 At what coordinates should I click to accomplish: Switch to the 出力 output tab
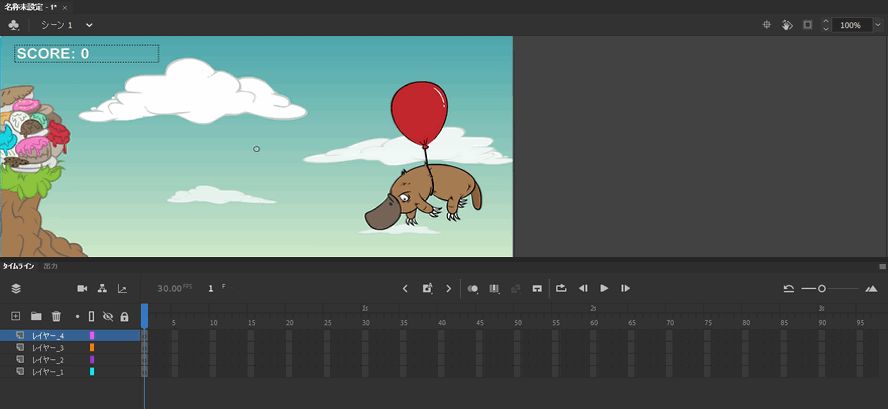[51, 266]
